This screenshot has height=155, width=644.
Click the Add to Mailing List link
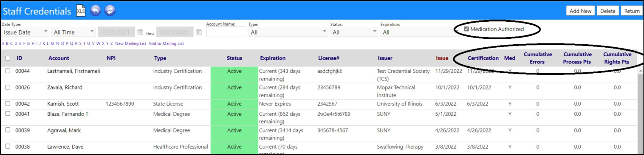click(166, 43)
